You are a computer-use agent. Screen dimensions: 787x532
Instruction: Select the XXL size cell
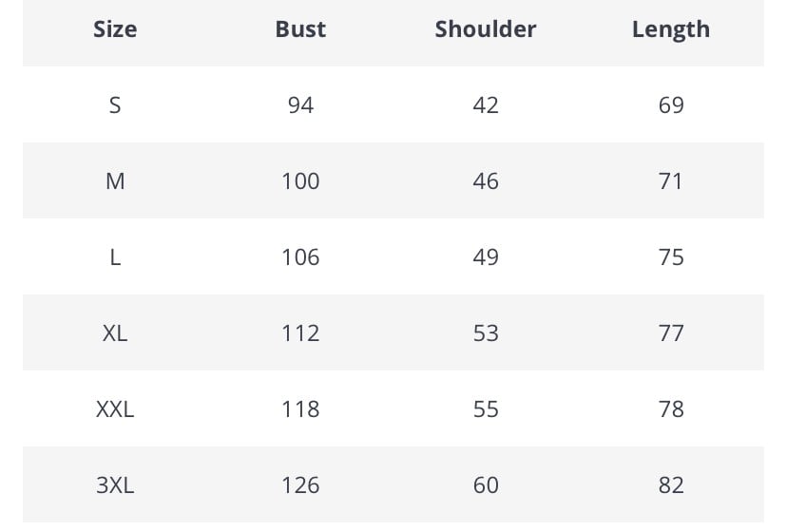(x=115, y=408)
